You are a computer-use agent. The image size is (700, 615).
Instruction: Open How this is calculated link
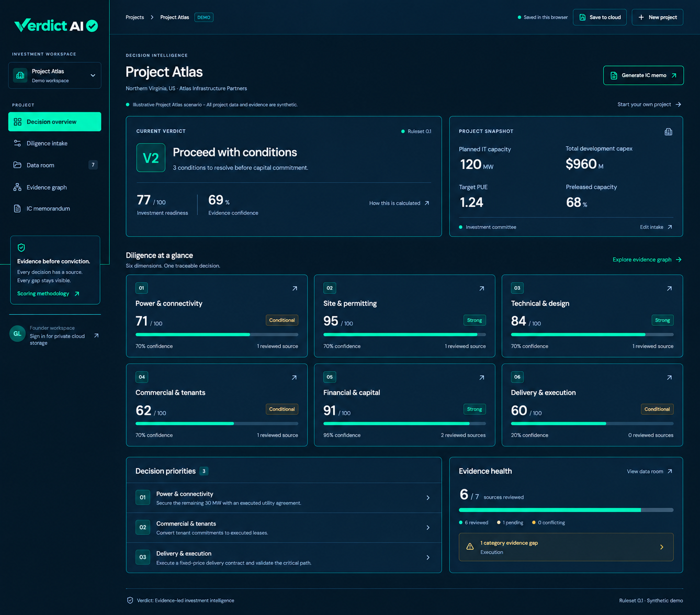[x=399, y=203]
